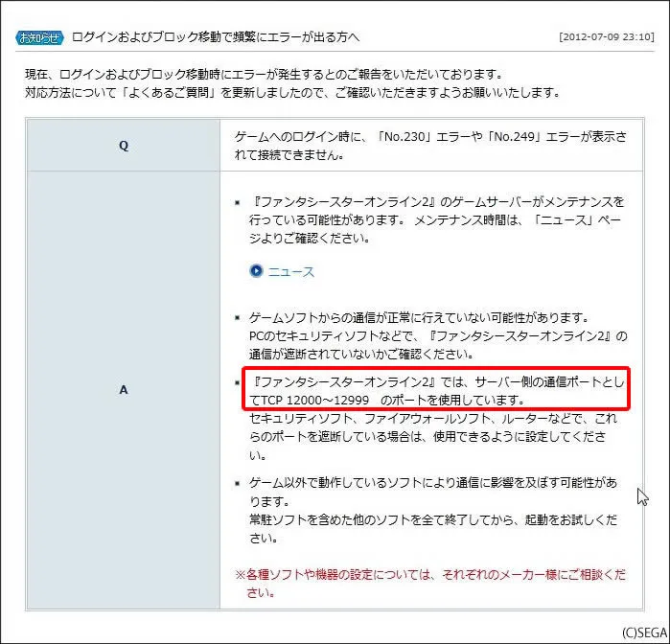The width and height of the screenshot is (670, 644).
Task: Click the bullet ゲームソフトからの通信が正常に行えていない
Action: point(437,335)
